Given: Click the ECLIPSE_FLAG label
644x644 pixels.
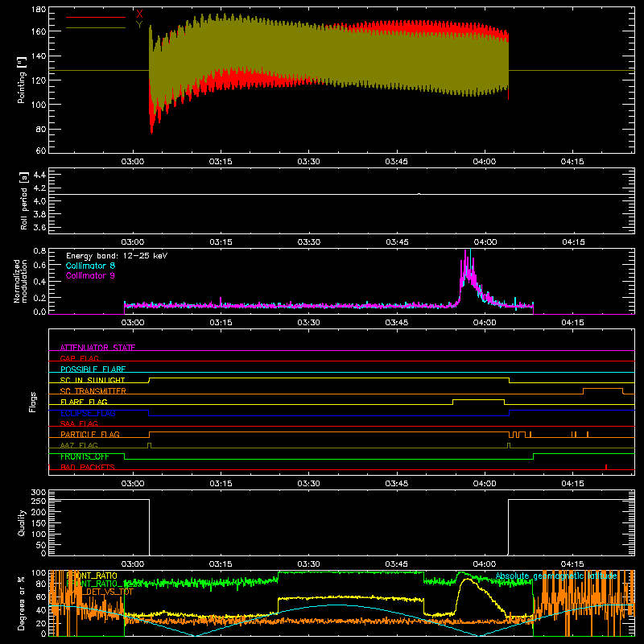Looking at the screenshot, I should (88, 413).
